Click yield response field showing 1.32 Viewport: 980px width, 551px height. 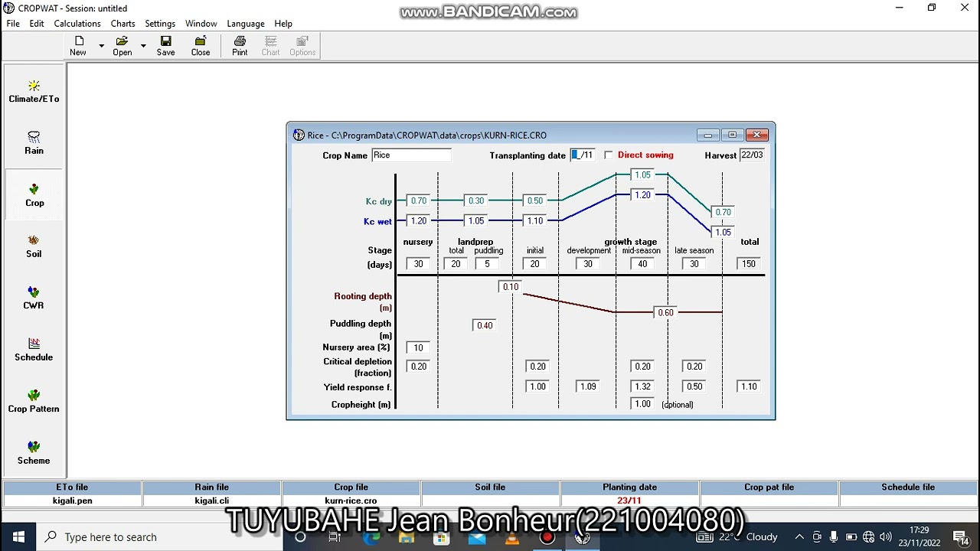click(642, 387)
